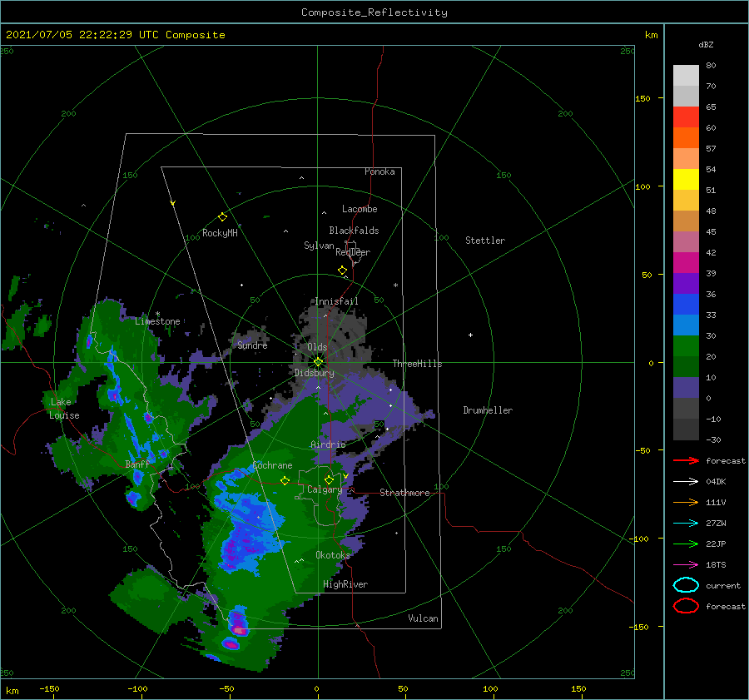
Task: Click the Vulcan town label
Action: coord(423,618)
